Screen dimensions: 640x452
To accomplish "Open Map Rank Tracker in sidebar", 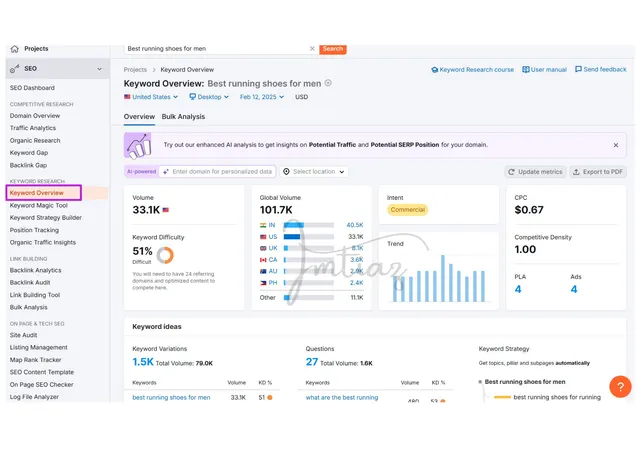I will point(36,360).
